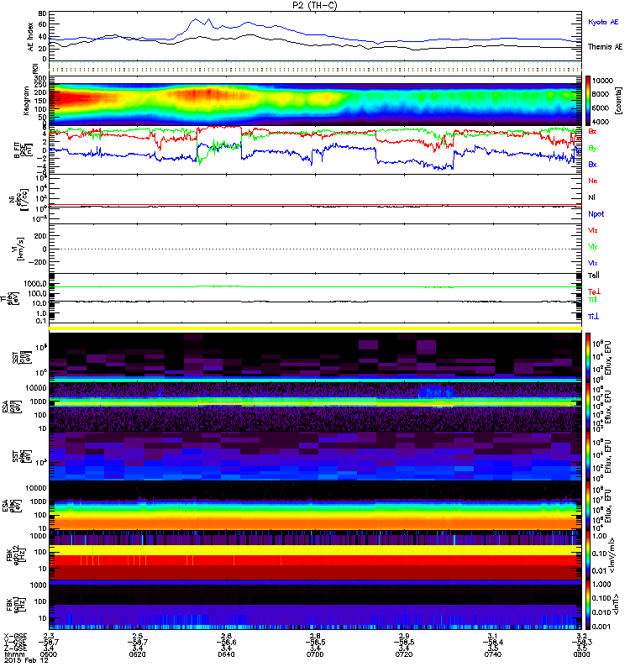
Task: Click the 0720 time tick label
Action: [404, 654]
